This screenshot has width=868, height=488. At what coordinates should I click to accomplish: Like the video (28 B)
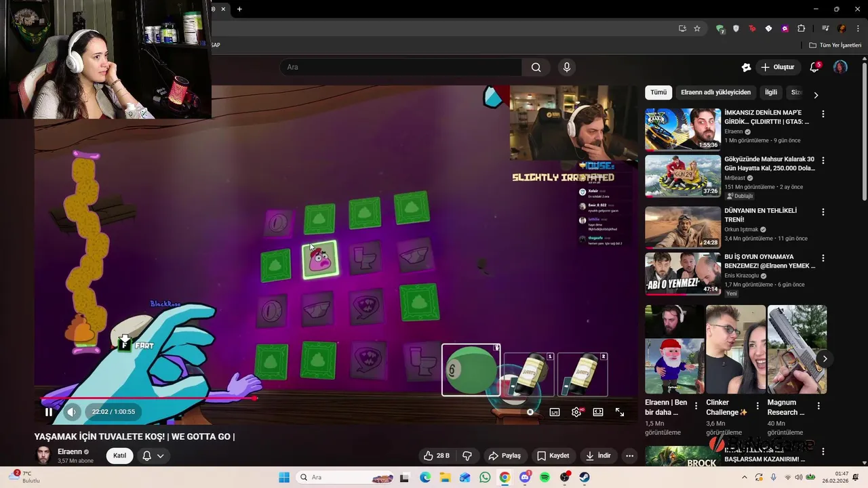[x=437, y=455]
